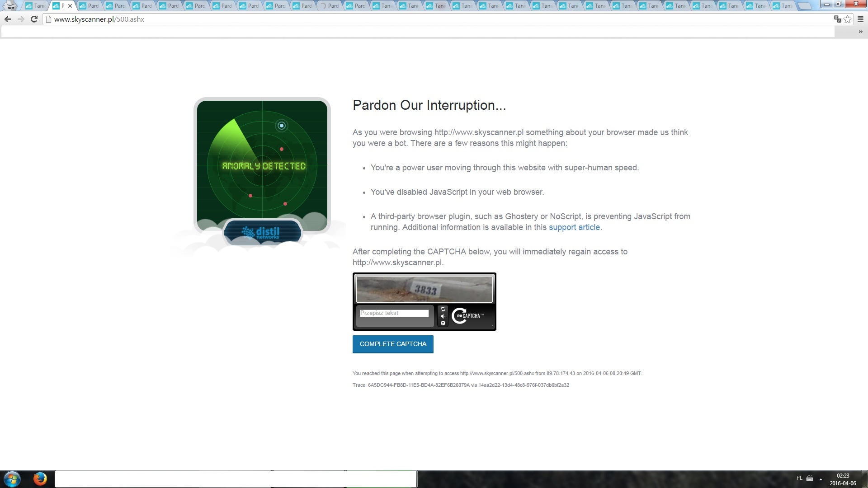Show hidden system tray icons
Viewport: 868px width, 488px height.
pos(821,479)
